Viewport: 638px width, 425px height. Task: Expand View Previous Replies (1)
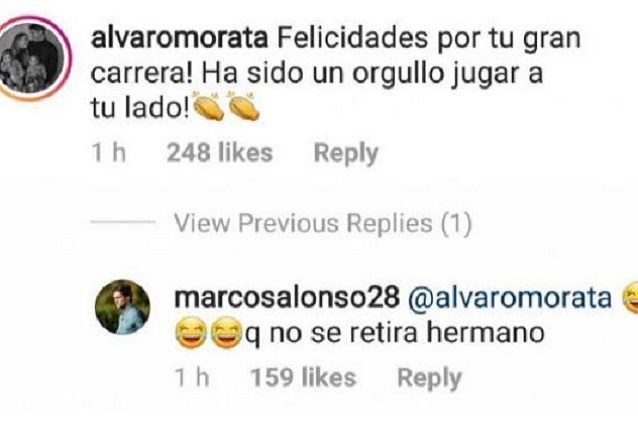323,223
